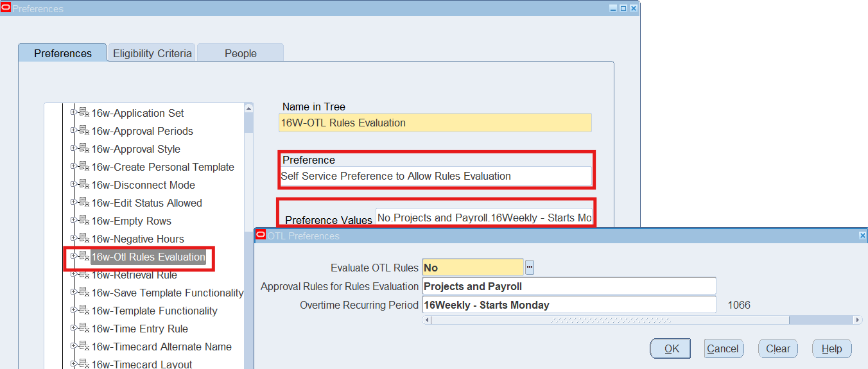Open the People tab
This screenshot has width=868, height=369.
point(240,53)
